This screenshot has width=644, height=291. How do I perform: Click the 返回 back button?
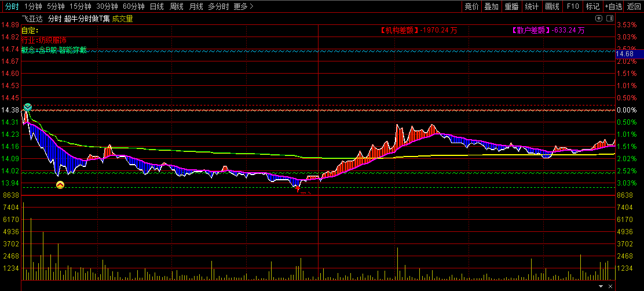pos(634,6)
